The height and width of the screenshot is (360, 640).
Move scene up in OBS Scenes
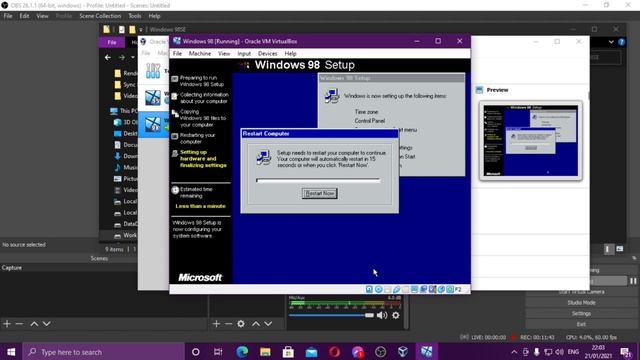tap(34, 324)
